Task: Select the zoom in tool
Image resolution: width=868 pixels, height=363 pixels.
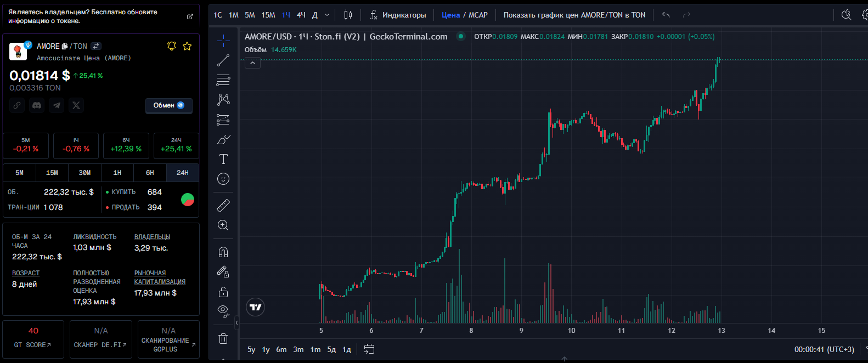Action: click(223, 225)
